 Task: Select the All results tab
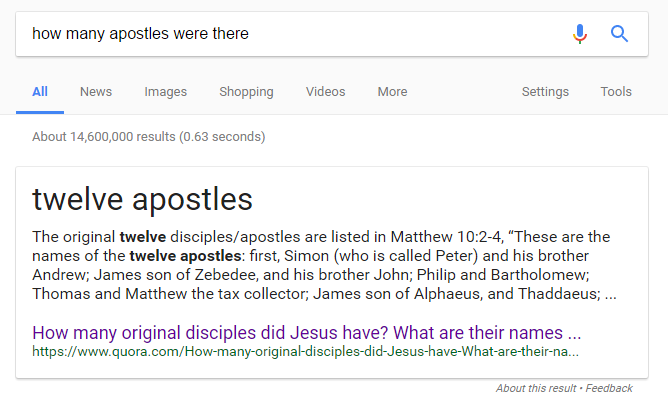40,92
